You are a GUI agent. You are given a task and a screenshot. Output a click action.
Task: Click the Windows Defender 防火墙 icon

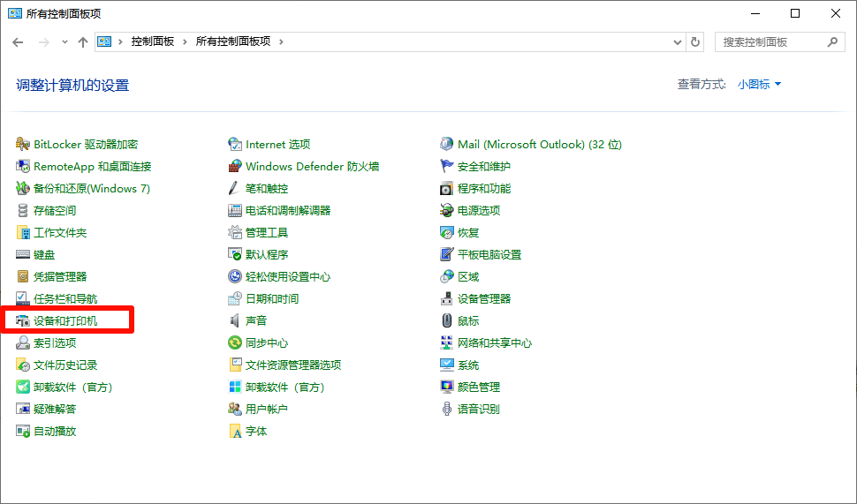pos(234,166)
